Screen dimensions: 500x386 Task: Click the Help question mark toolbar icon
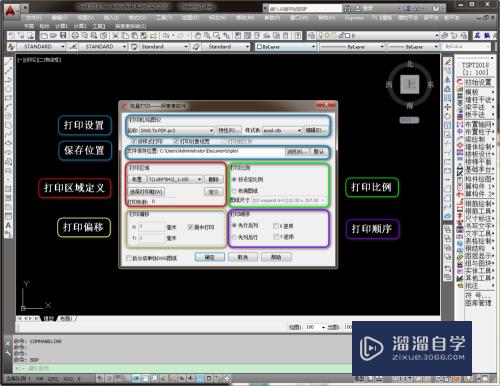(436, 9)
